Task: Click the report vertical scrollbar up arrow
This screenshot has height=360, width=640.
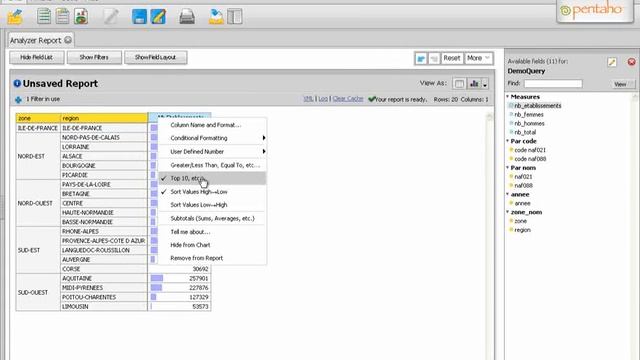Action: [x=489, y=117]
